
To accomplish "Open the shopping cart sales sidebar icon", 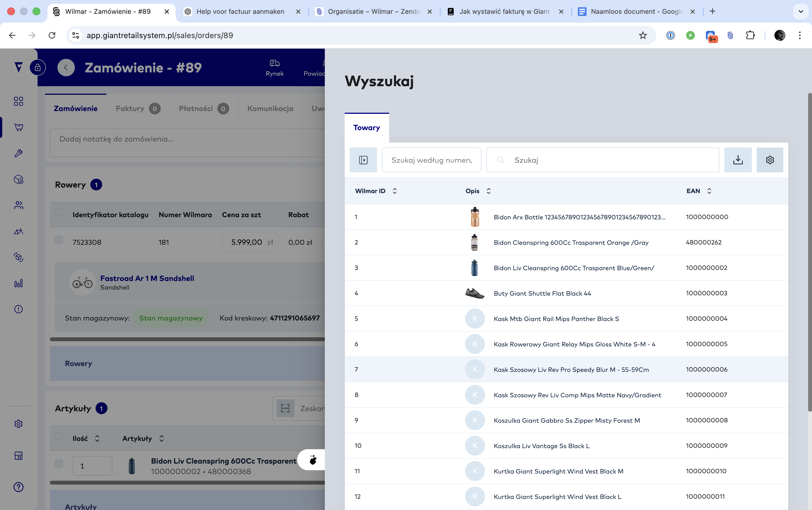I will [x=19, y=127].
